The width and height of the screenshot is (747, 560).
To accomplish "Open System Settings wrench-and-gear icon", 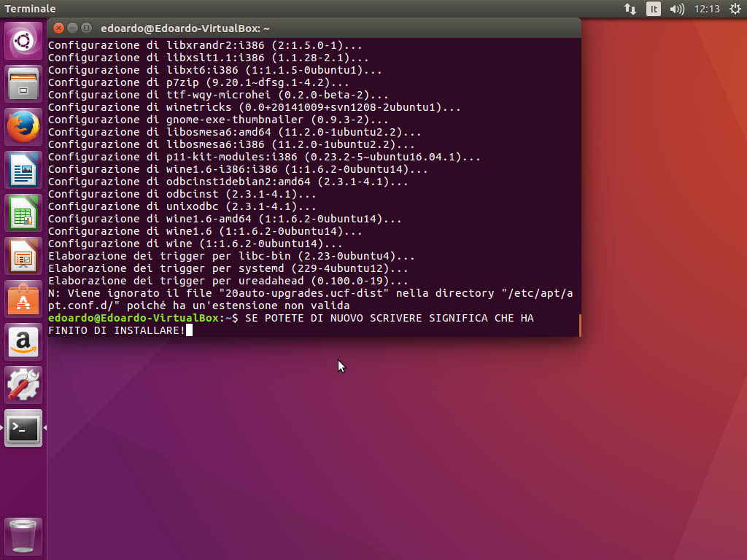I will click(x=24, y=385).
